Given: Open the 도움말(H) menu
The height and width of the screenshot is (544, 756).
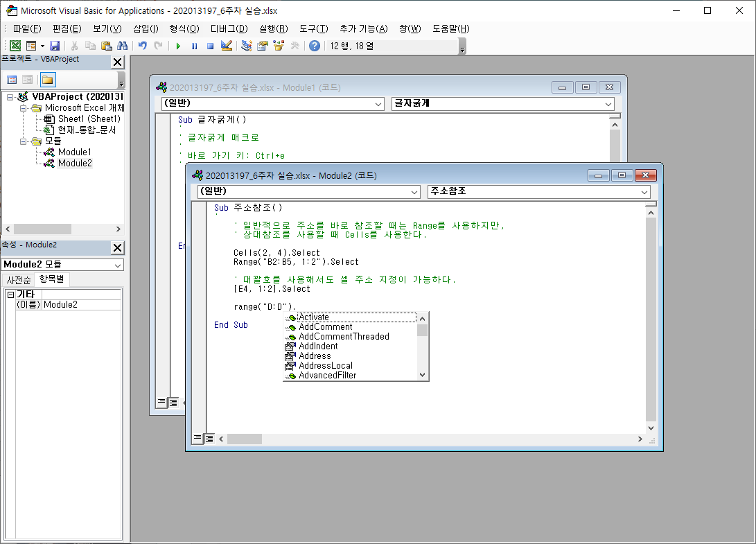Looking at the screenshot, I should pos(451,28).
